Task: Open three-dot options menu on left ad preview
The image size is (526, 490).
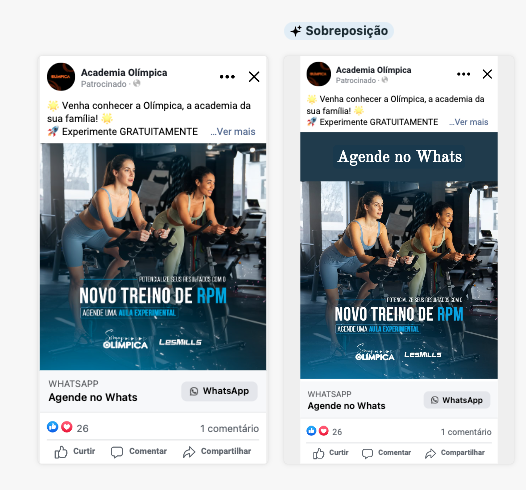Action: (x=227, y=77)
